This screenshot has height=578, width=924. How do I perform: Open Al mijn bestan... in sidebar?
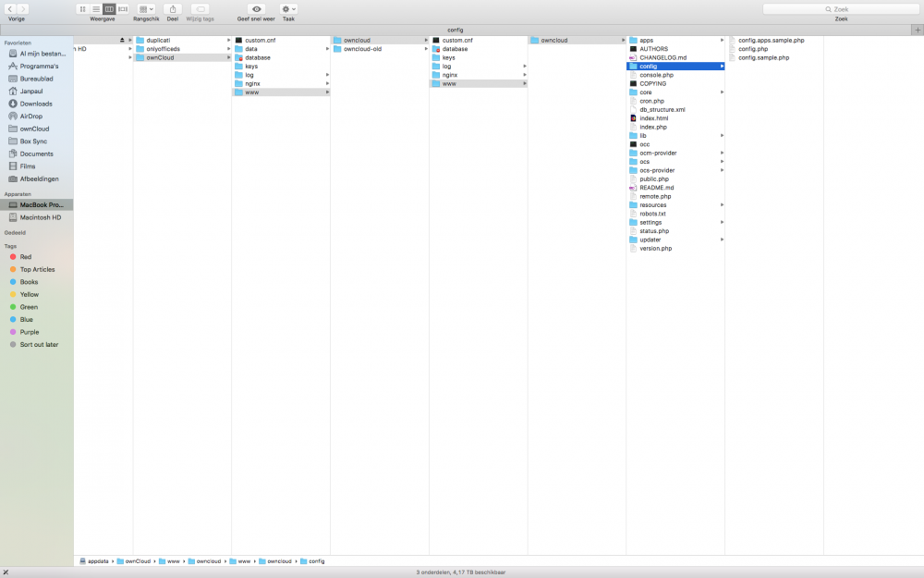[x=37, y=54]
